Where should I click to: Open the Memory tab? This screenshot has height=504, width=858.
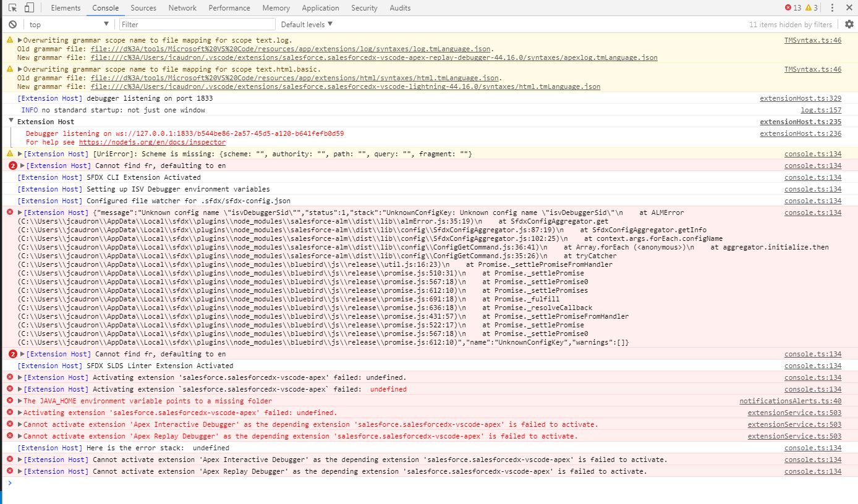pos(276,7)
